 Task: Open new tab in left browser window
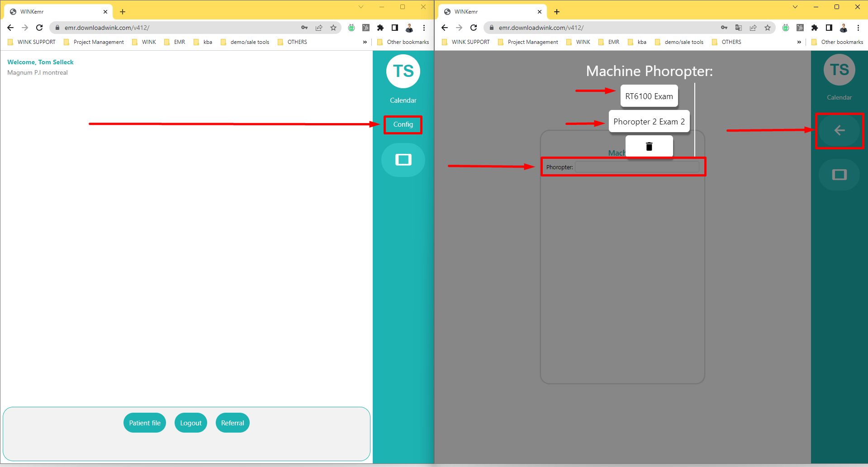tap(123, 12)
